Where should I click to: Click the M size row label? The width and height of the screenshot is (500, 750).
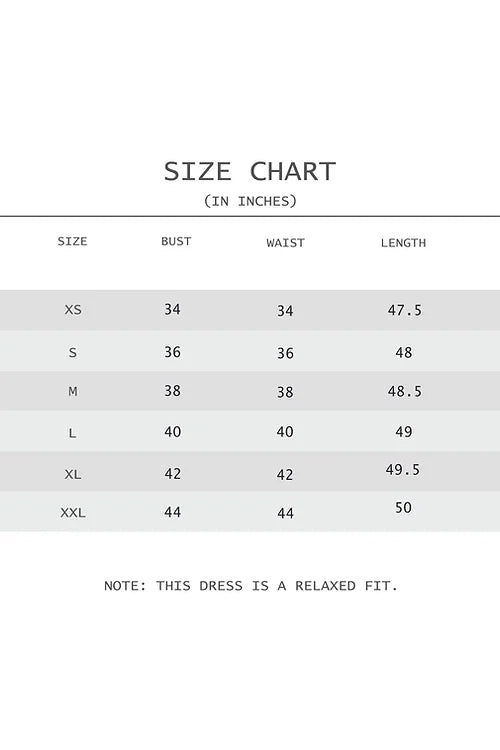point(73,391)
